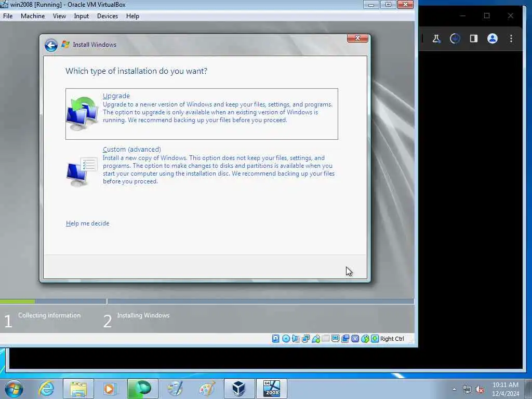The image size is (532, 399).
Task: Click the browser download progress icon
Action: point(455,38)
